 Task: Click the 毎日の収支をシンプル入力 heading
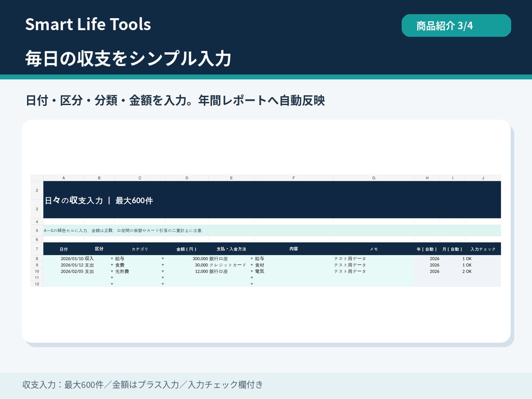(128, 58)
